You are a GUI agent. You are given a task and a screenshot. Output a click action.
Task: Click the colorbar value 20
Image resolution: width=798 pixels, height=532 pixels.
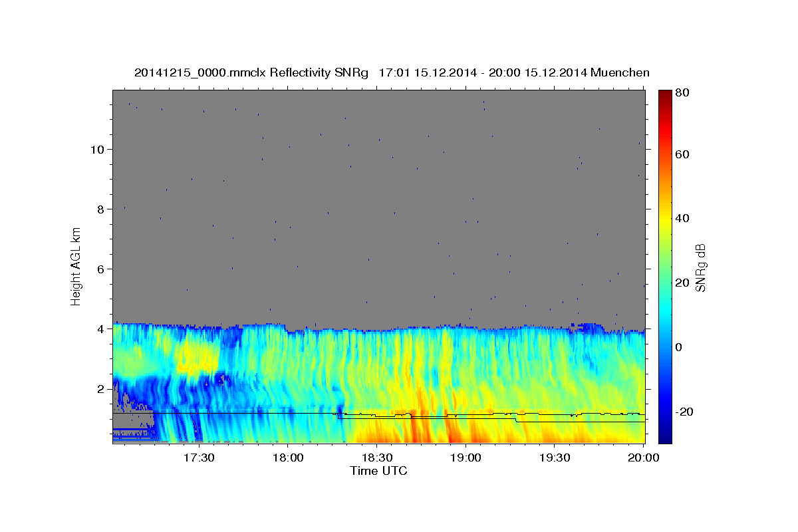(683, 283)
